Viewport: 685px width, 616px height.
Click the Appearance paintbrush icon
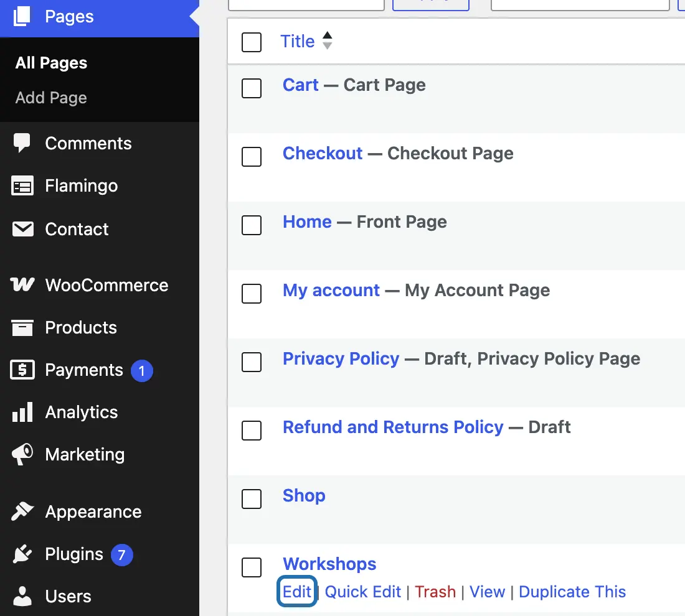22,511
